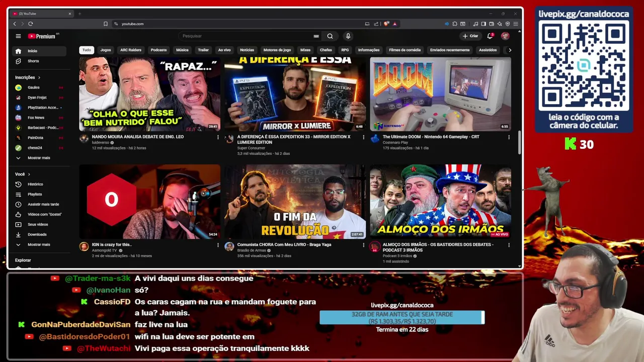Open Downloads in the sidebar
Image resolution: width=644 pixels, height=362 pixels.
[39, 234]
